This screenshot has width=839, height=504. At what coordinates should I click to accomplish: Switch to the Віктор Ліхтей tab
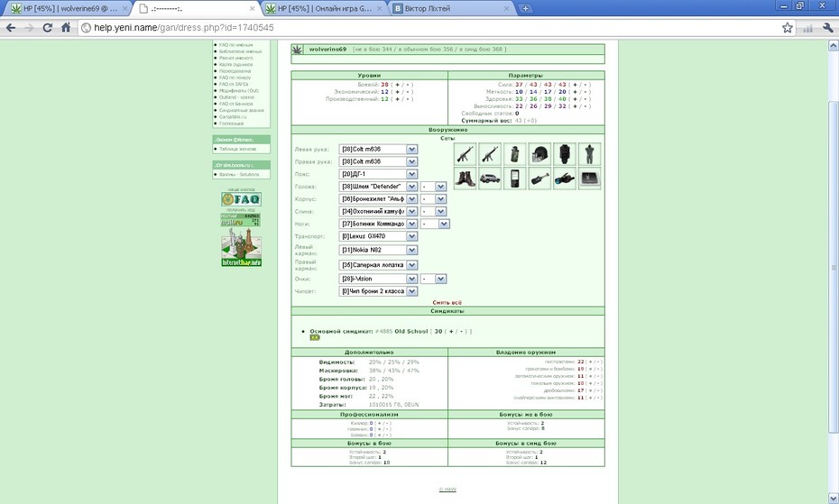tap(452, 8)
